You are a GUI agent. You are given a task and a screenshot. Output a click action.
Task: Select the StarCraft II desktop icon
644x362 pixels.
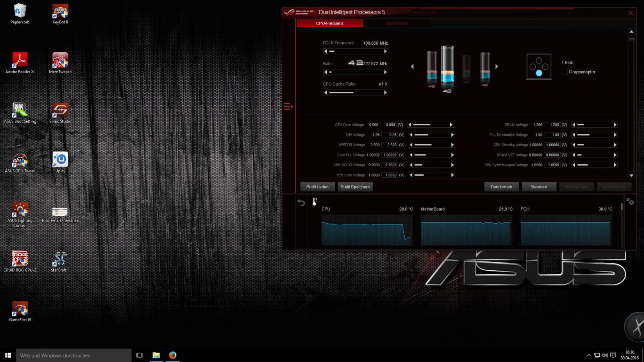coord(60,261)
